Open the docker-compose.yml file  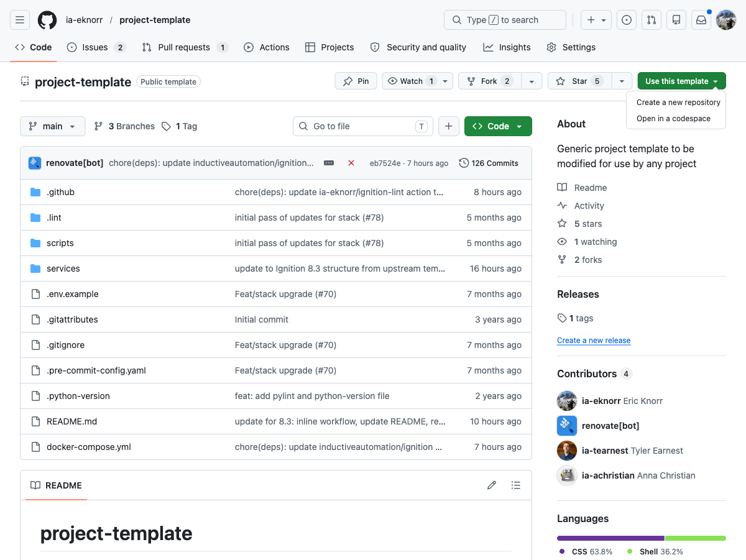89,447
